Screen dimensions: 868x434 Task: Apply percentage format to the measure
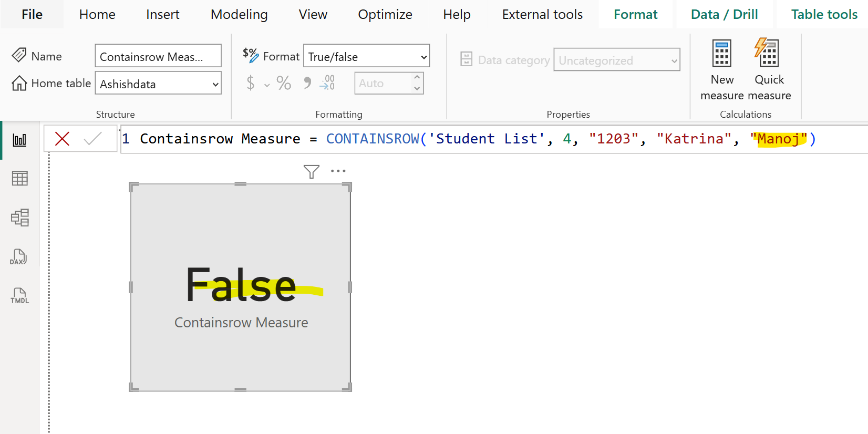pos(284,83)
